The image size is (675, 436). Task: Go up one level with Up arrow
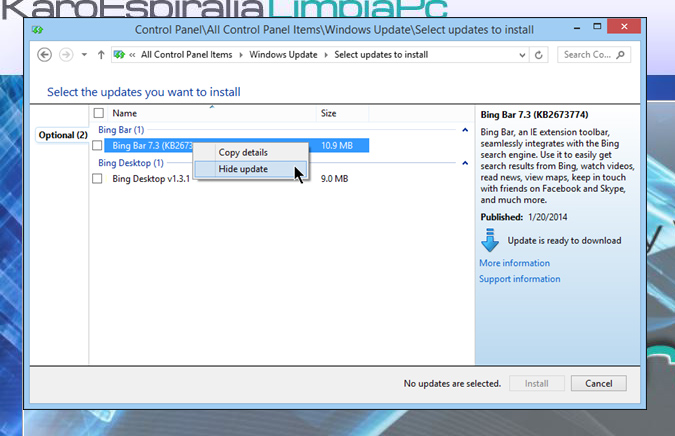point(101,55)
